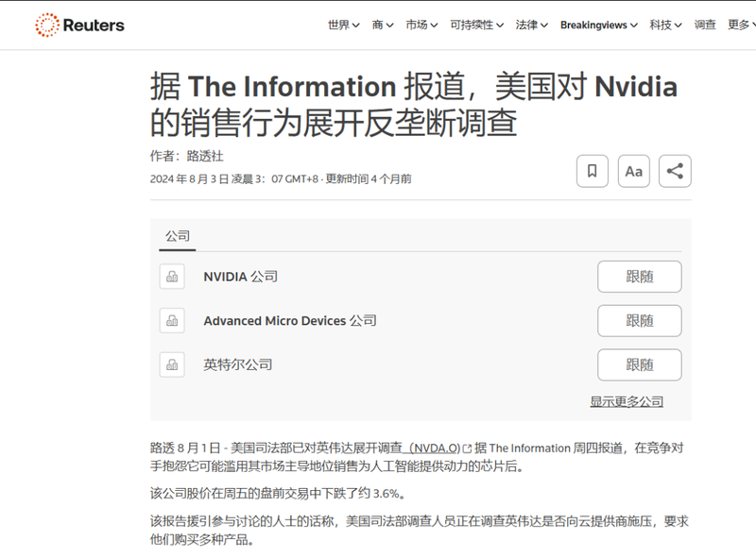Expand the 科技 navigation dropdown
The width and height of the screenshot is (756, 558).
pyautogui.click(x=665, y=25)
